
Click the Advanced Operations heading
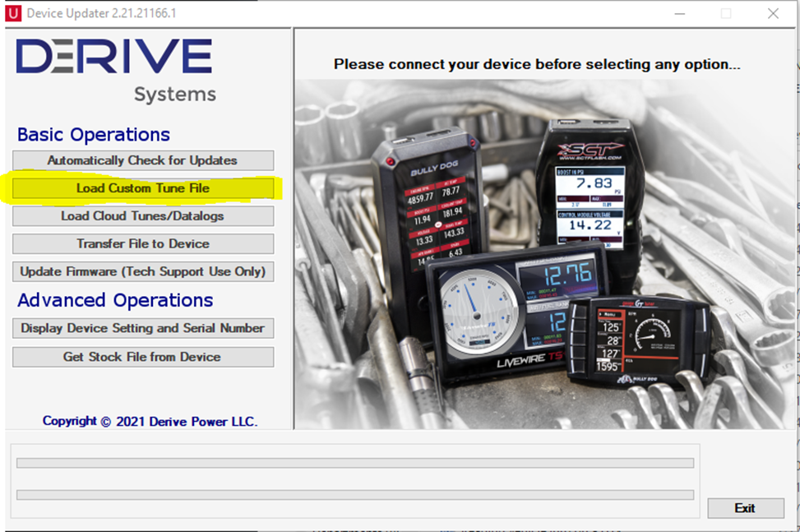pos(115,300)
